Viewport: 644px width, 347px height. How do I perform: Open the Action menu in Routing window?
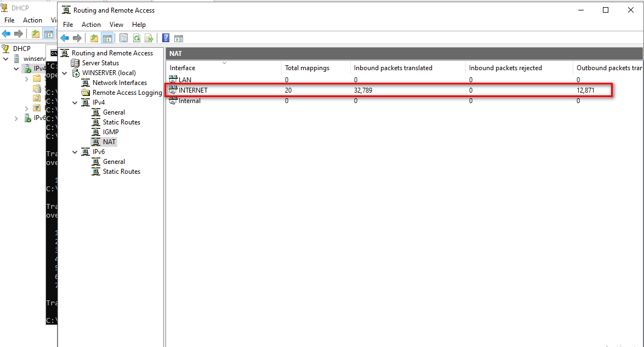[91, 25]
